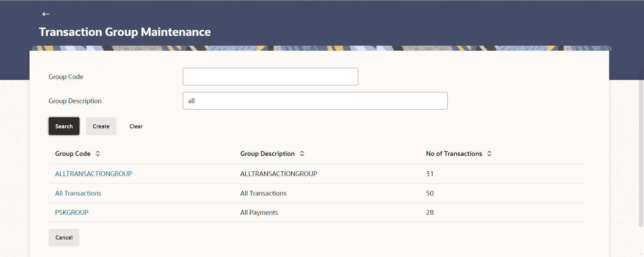Open the 'All Transactions' group code link
Viewport: 644px width, 257px height.
78,193
